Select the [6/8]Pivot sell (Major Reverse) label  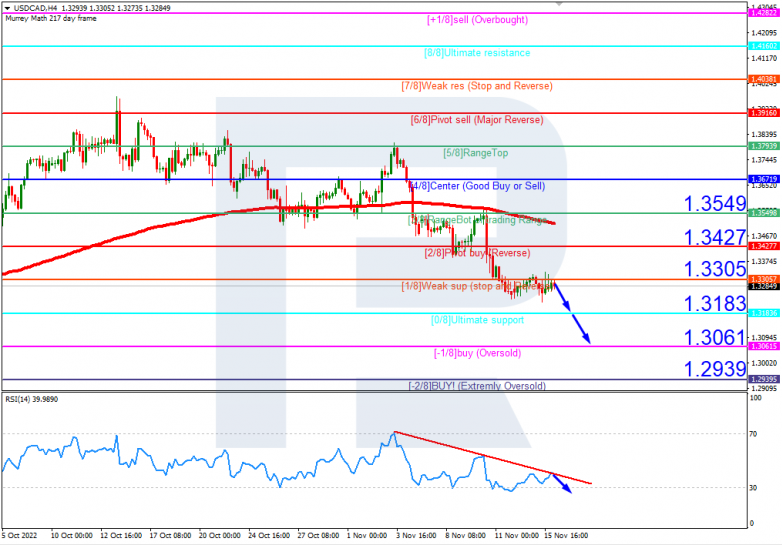tap(477, 120)
